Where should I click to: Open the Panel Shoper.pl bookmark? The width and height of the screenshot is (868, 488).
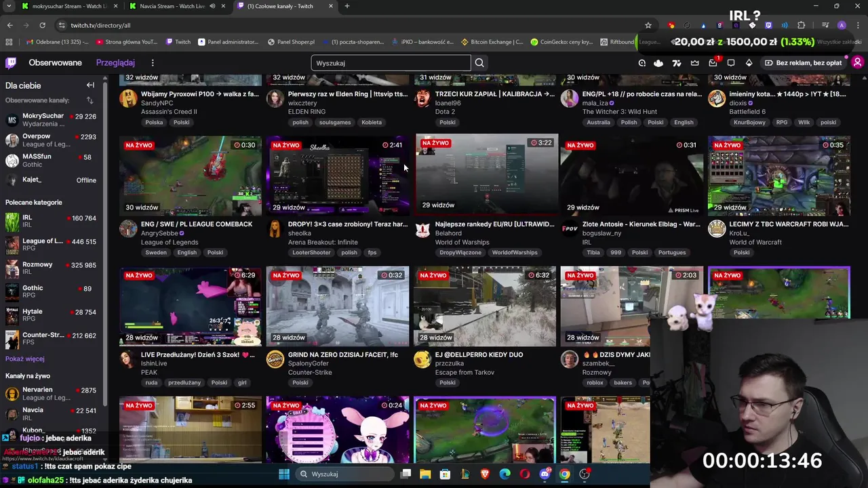(291, 42)
